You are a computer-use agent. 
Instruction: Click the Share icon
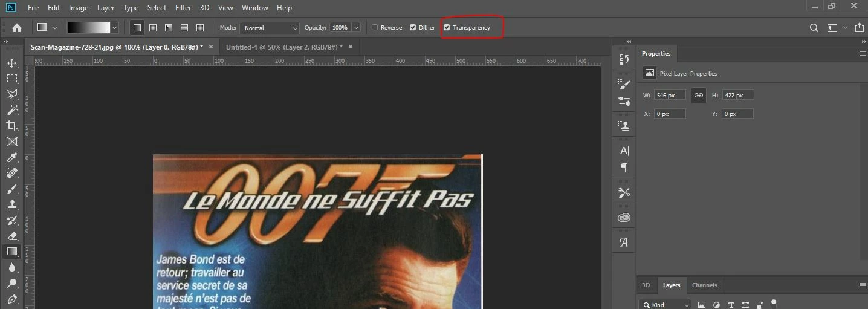pyautogui.click(x=860, y=28)
